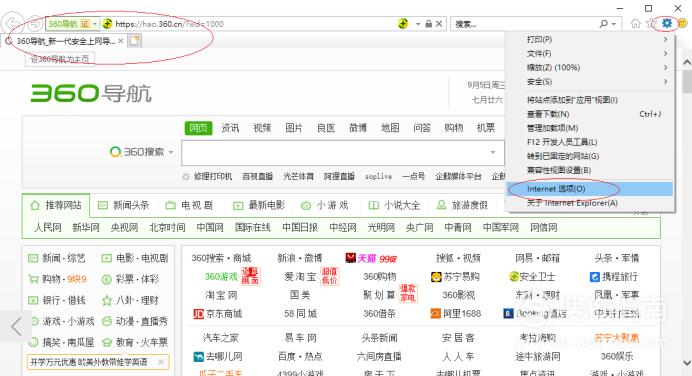Select 查看下载(N) menu entry
The height and width of the screenshot is (376, 692).
[590, 114]
